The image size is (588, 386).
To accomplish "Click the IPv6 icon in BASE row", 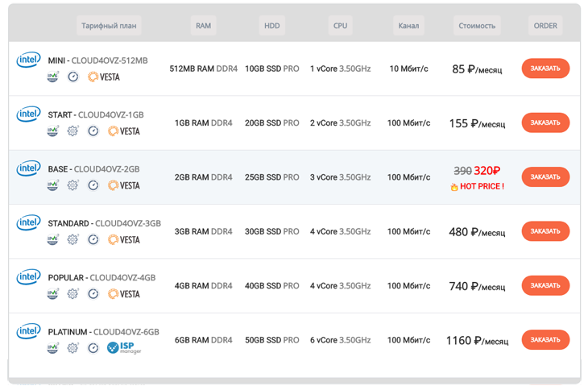I will point(52,185).
